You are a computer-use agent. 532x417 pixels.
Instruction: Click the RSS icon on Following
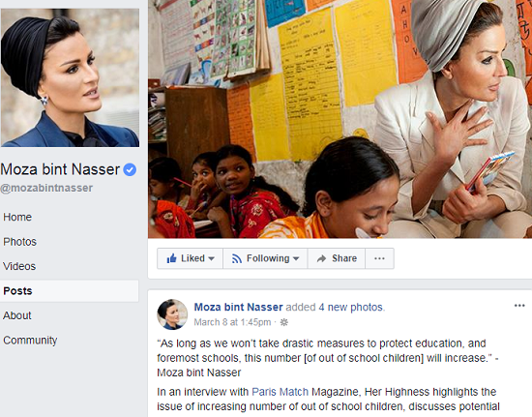236,258
